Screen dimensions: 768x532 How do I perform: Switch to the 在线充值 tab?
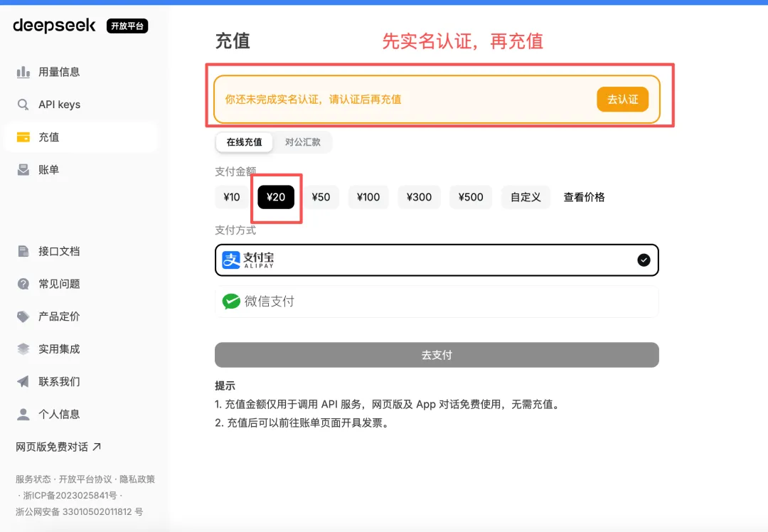click(x=244, y=142)
